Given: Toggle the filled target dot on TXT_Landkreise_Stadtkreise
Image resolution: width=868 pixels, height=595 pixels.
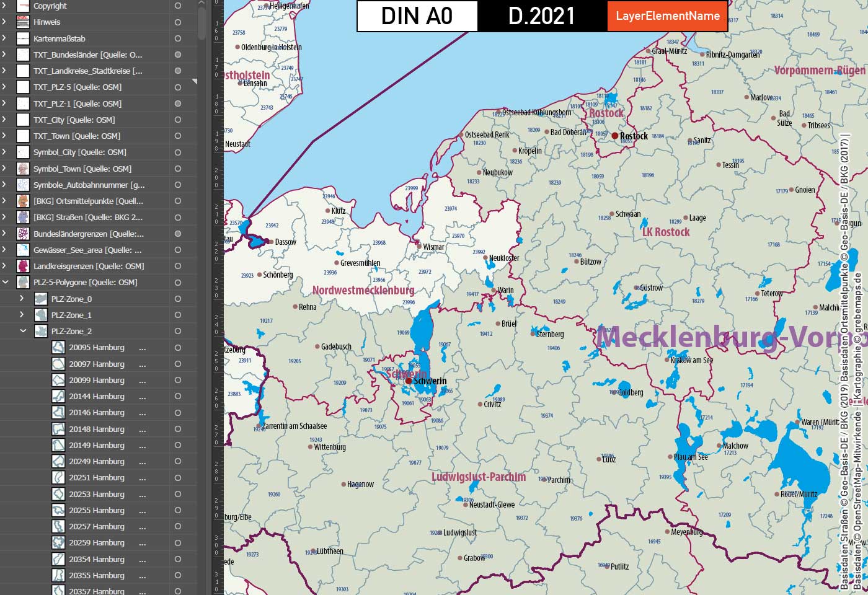Looking at the screenshot, I should click(177, 71).
